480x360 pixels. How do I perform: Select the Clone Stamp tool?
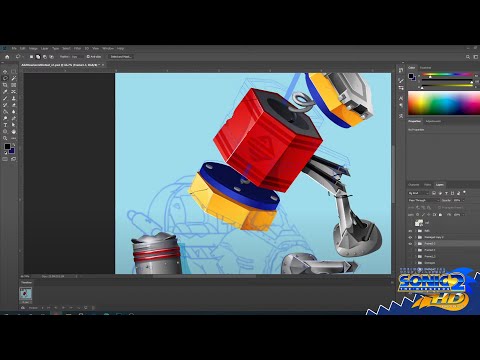click(x=14, y=98)
